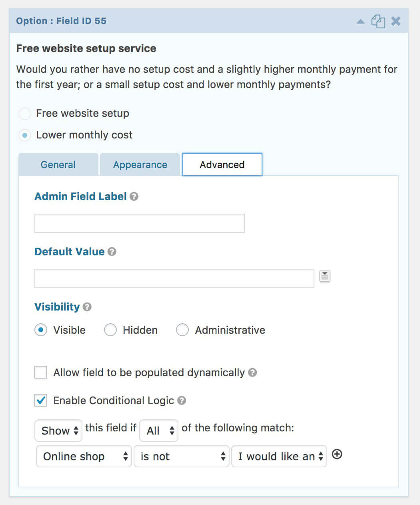Add another conditional logic rule

337,455
